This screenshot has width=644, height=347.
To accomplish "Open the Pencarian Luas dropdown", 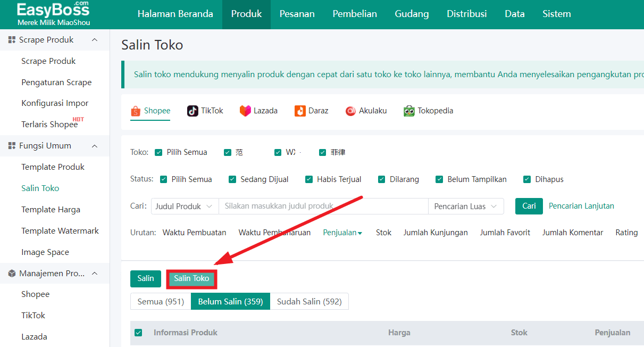I will (466, 206).
